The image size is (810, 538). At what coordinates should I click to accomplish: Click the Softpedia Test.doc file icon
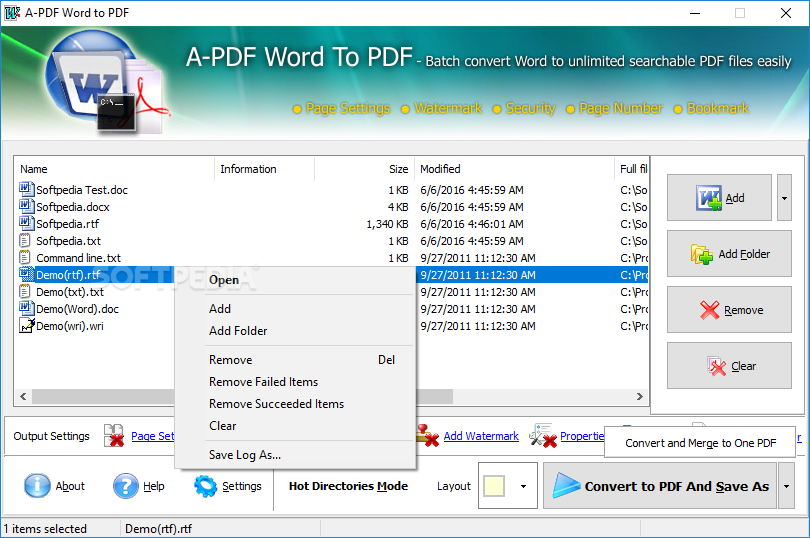pyautogui.click(x=27, y=189)
